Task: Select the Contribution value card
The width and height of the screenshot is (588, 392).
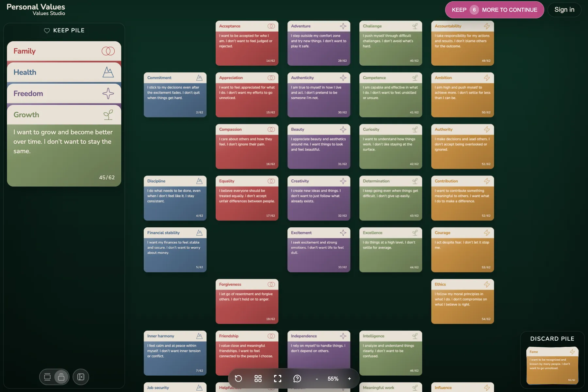Action: coord(463,198)
